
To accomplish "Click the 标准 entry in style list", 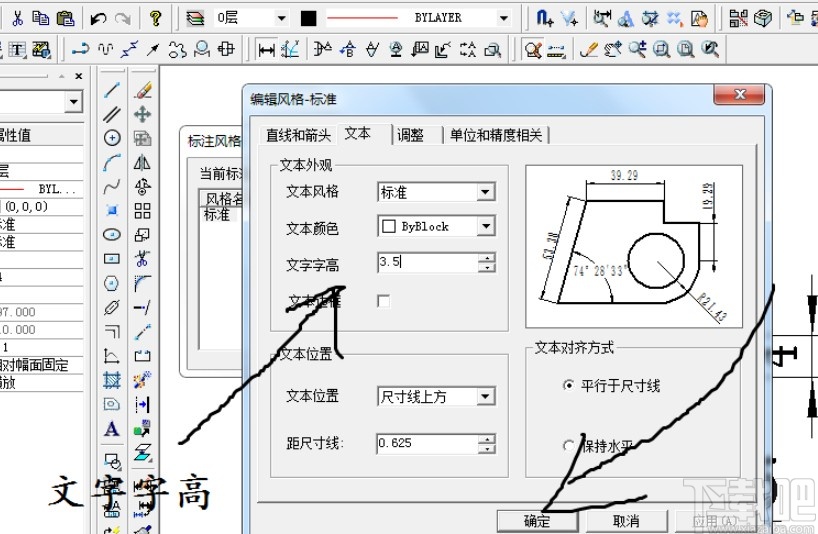I will 217,215.
